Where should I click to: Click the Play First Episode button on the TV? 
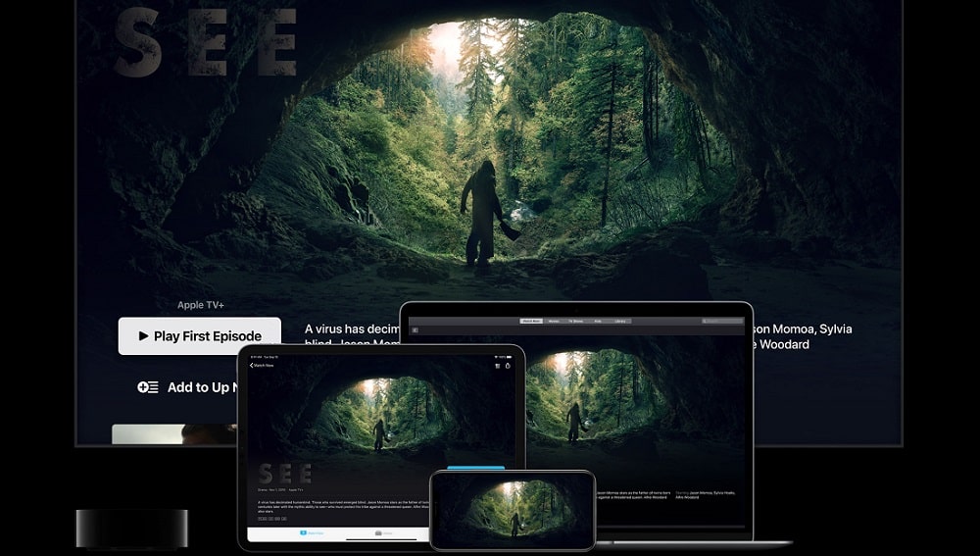click(x=199, y=335)
